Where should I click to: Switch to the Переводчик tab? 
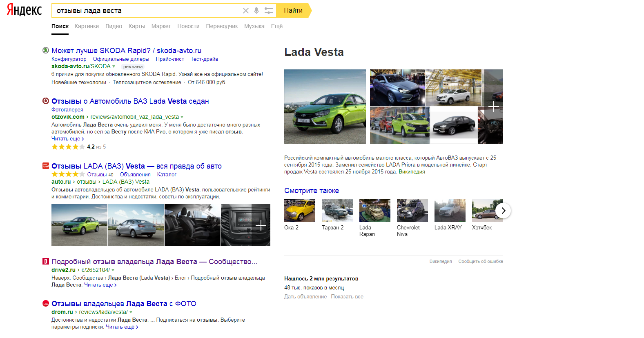click(222, 26)
